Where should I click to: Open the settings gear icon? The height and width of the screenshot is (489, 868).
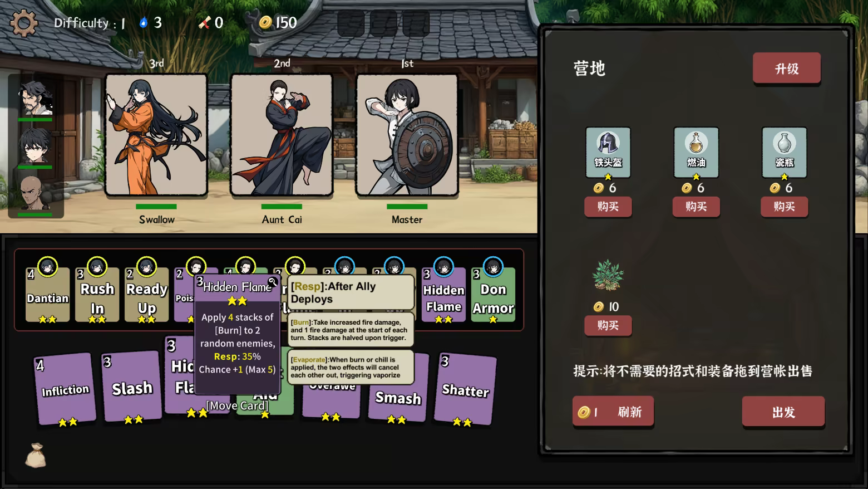(23, 23)
